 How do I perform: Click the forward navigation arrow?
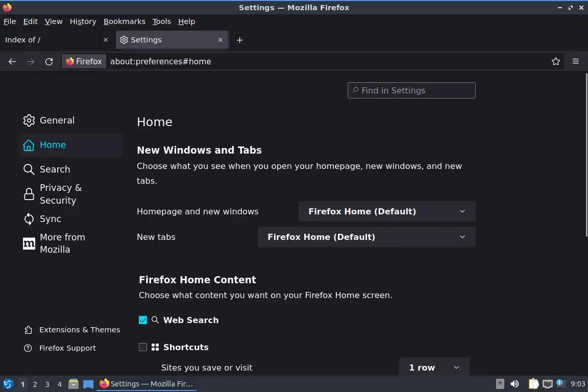click(31, 62)
